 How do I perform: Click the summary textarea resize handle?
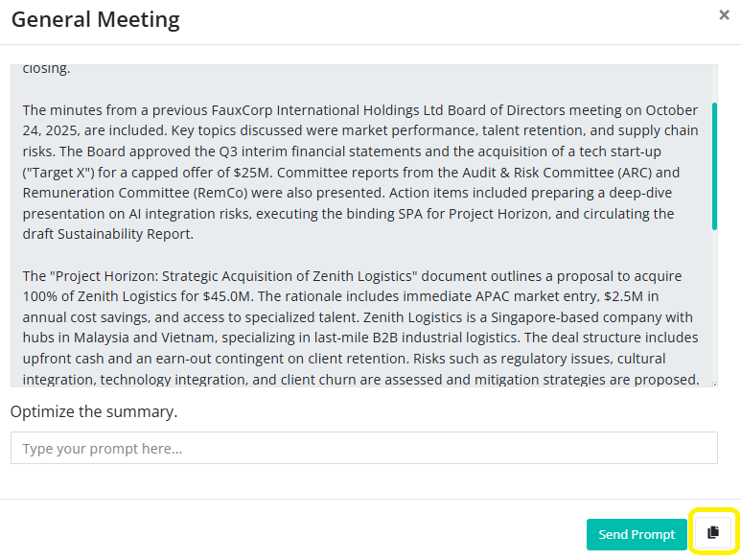pos(712,382)
